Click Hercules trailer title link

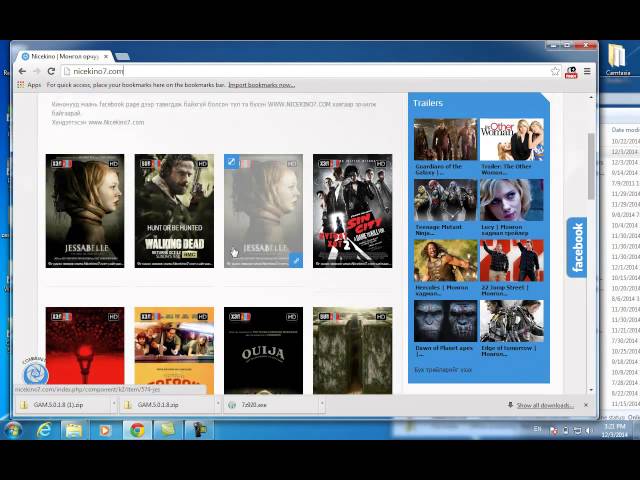442,290
